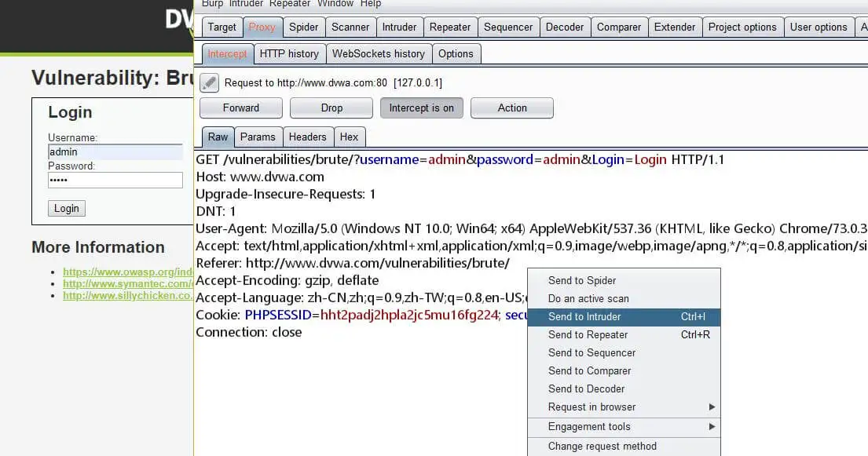Click the DNT: 1 header line
868x456 pixels.
pos(216,211)
